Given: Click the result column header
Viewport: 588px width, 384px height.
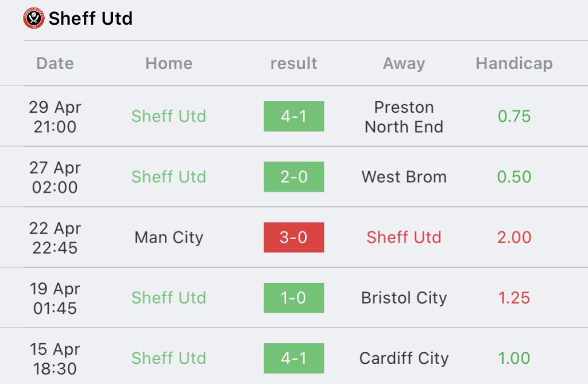Looking at the screenshot, I should pos(293,63).
